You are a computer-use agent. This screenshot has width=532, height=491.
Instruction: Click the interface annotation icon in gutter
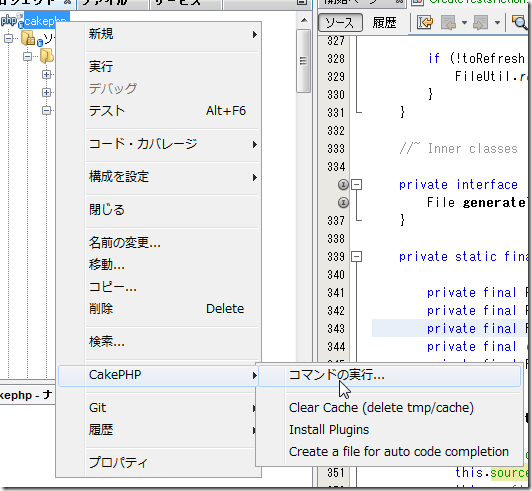[x=343, y=185]
